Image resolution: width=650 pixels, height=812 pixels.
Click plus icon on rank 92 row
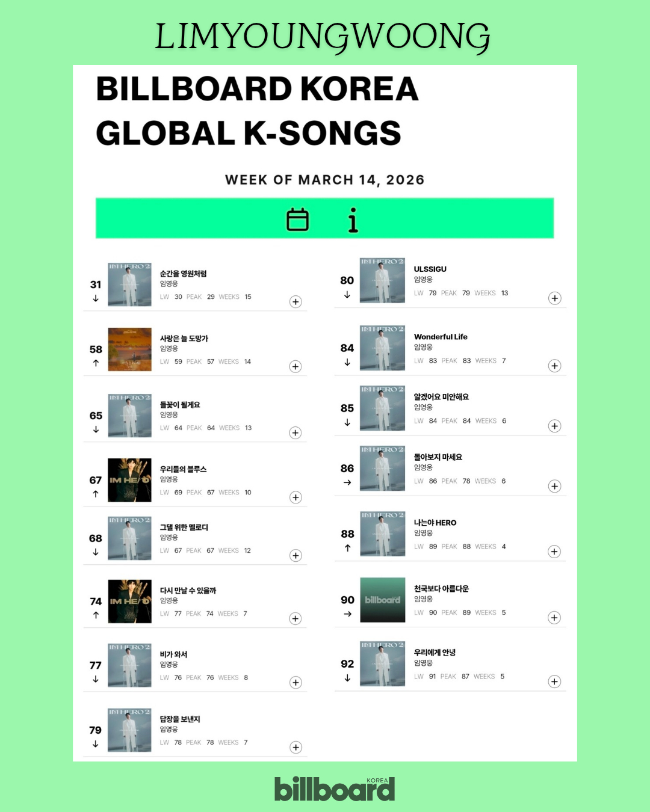click(x=555, y=681)
